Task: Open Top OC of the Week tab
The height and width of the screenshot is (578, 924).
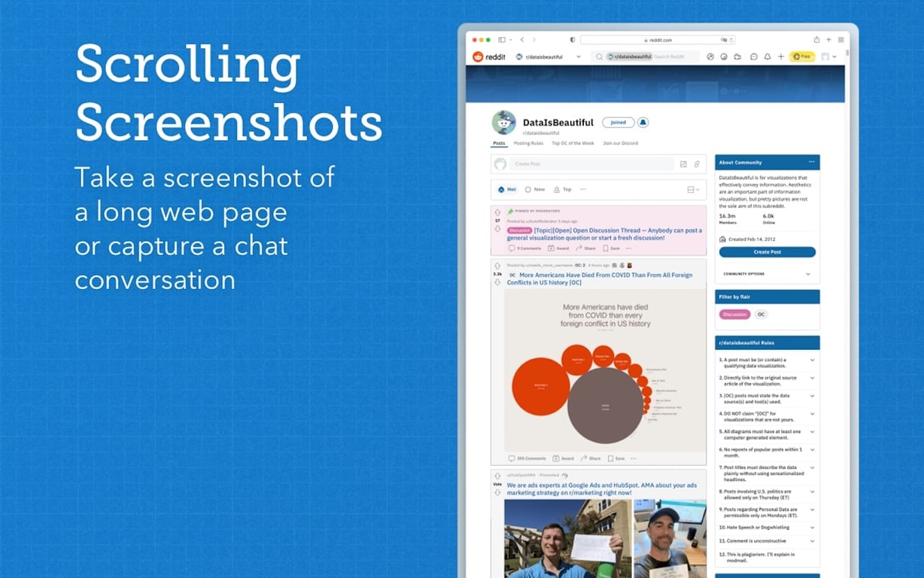Action: (x=573, y=143)
